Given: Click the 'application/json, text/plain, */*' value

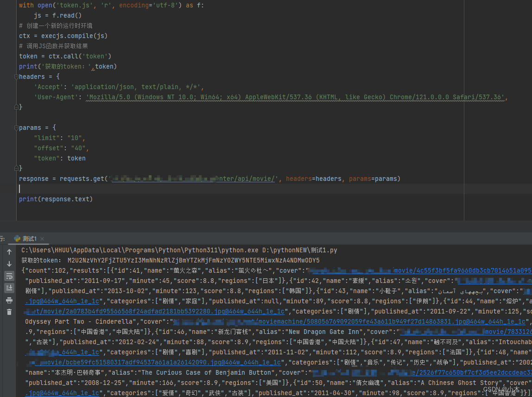Looking at the screenshot, I should (x=136, y=87).
